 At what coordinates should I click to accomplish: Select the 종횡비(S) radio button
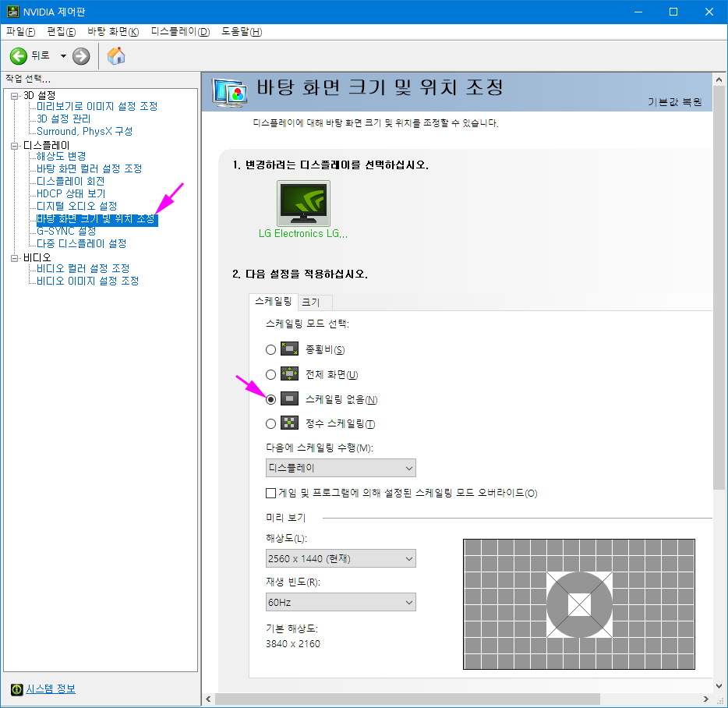(x=270, y=350)
